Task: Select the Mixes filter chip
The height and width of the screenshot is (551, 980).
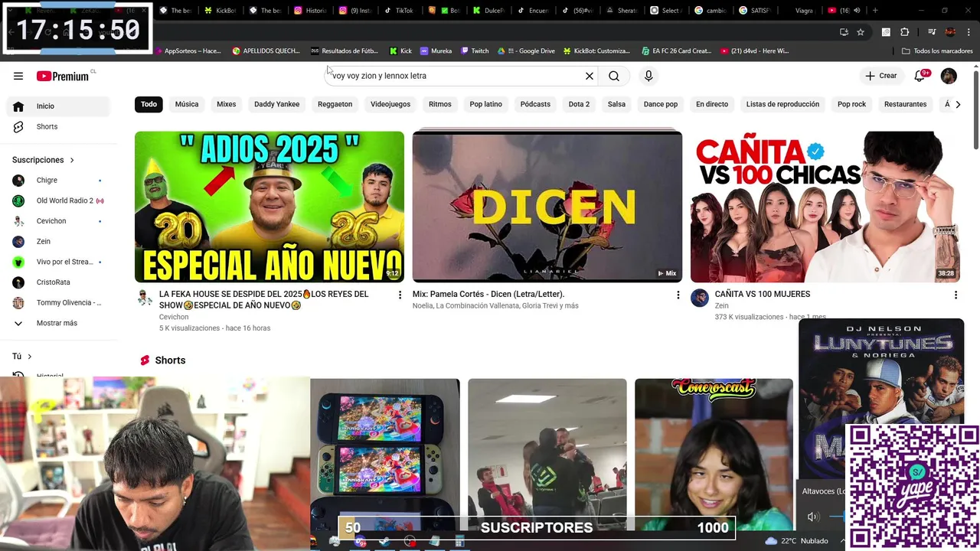Action: pyautogui.click(x=226, y=104)
